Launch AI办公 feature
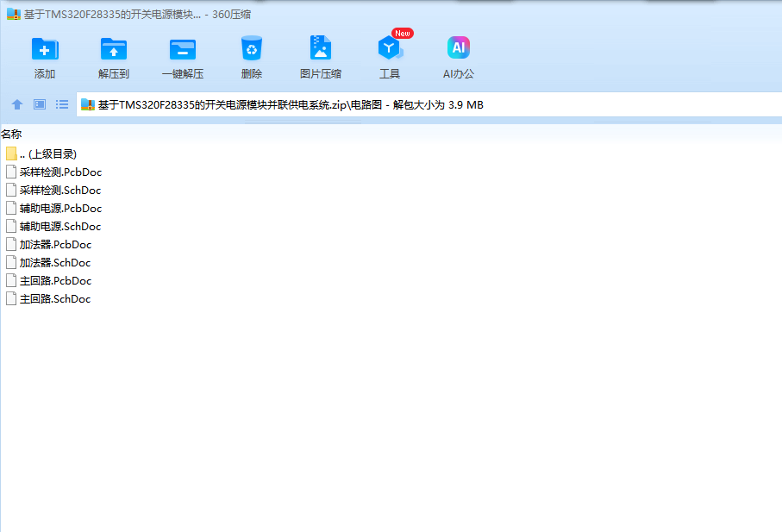 click(459, 58)
